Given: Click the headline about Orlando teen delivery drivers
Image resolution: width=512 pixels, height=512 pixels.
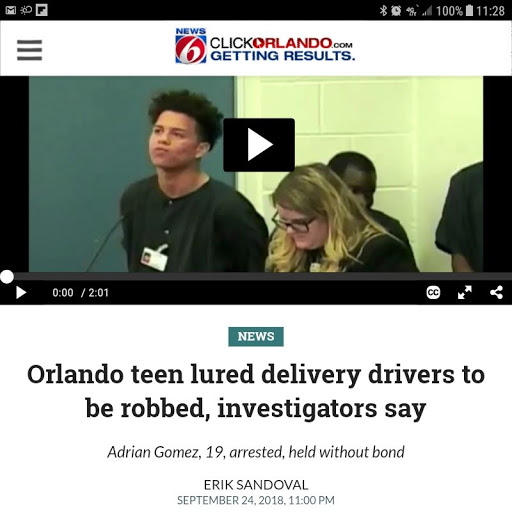Looking at the screenshot, I should (x=256, y=391).
